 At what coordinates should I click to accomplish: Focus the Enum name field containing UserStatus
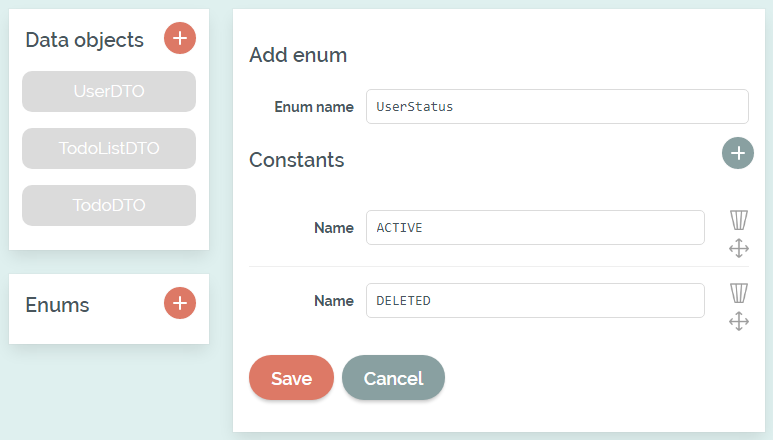(557, 106)
